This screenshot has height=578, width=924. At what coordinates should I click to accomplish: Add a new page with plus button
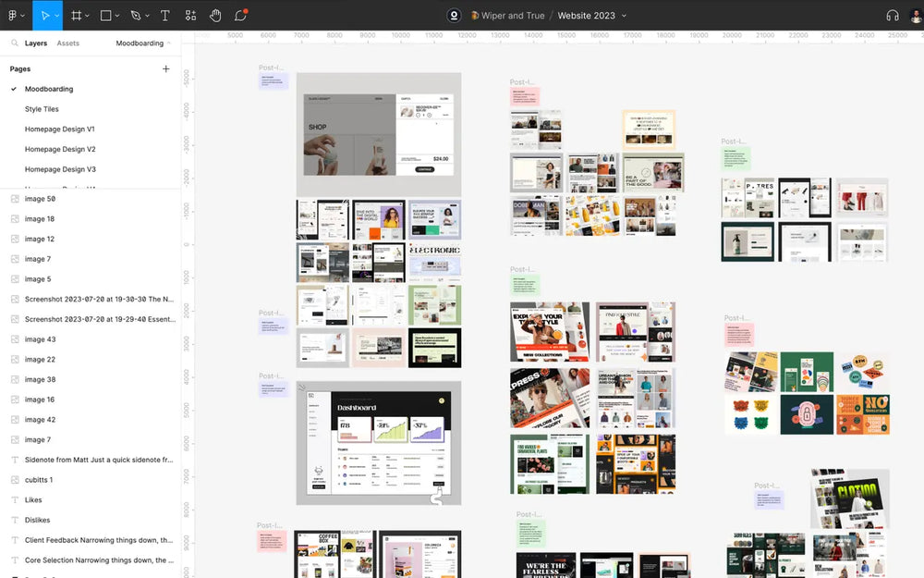166,69
